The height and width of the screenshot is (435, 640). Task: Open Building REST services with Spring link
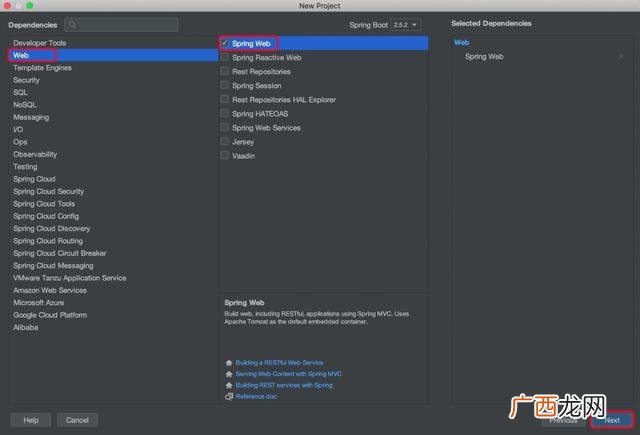point(284,385)
